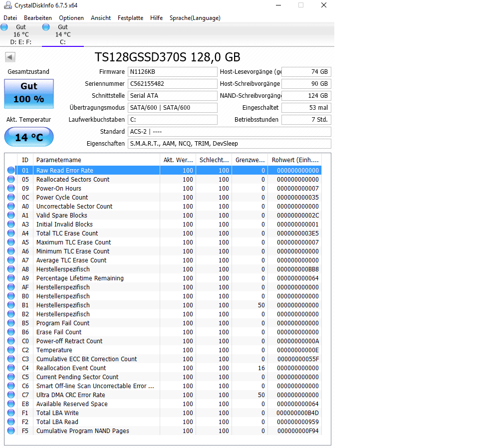
Task: Click the Akt. Wer... column header
Action: pyautogui.click(x=178, y=160)
